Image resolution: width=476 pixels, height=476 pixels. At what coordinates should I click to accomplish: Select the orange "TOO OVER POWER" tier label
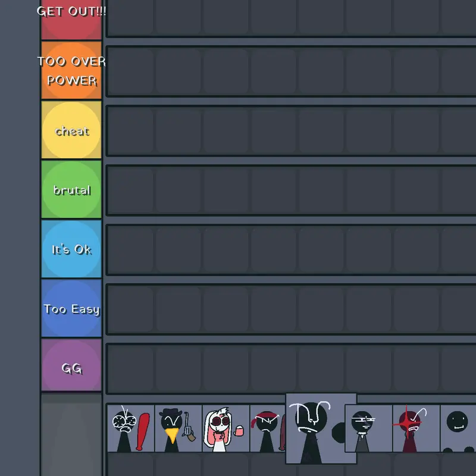click(71, 70)
